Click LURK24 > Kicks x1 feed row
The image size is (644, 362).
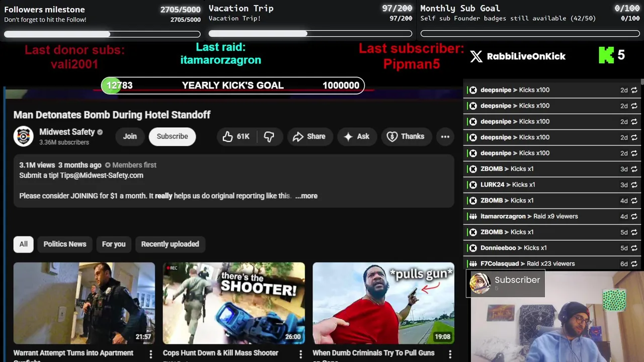[x=552, y=185]
